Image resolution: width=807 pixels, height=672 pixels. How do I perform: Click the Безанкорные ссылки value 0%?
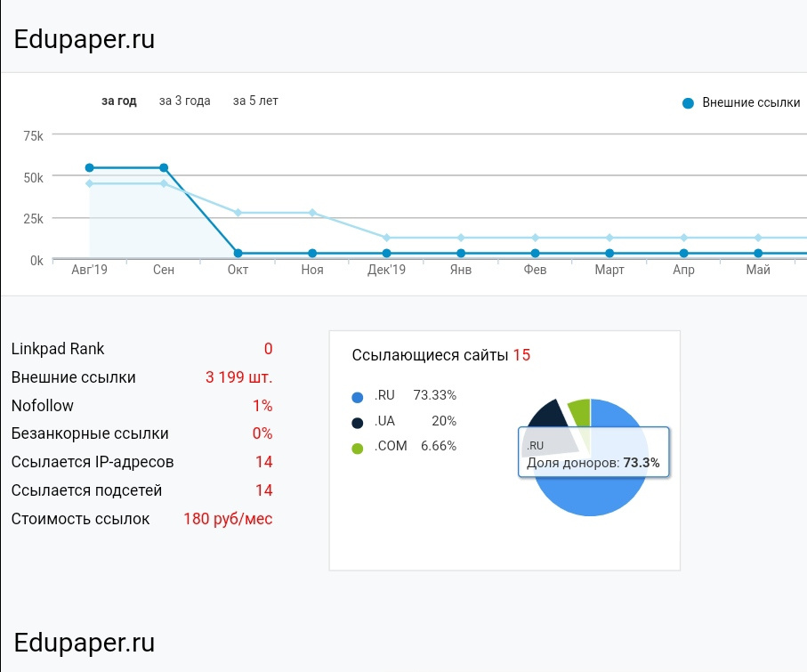point(262,433)
